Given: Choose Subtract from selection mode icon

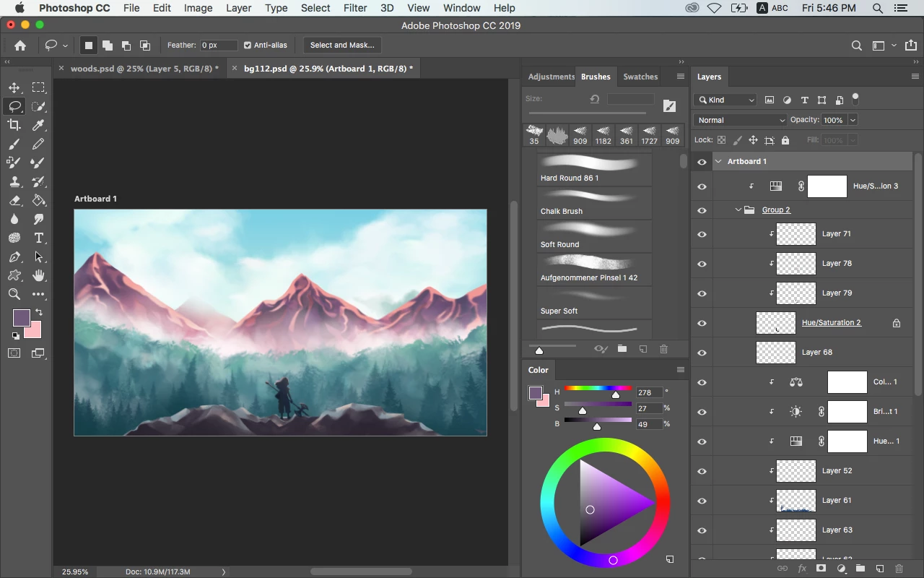Looking at the screenshot, I should click(x=126, y=46).
